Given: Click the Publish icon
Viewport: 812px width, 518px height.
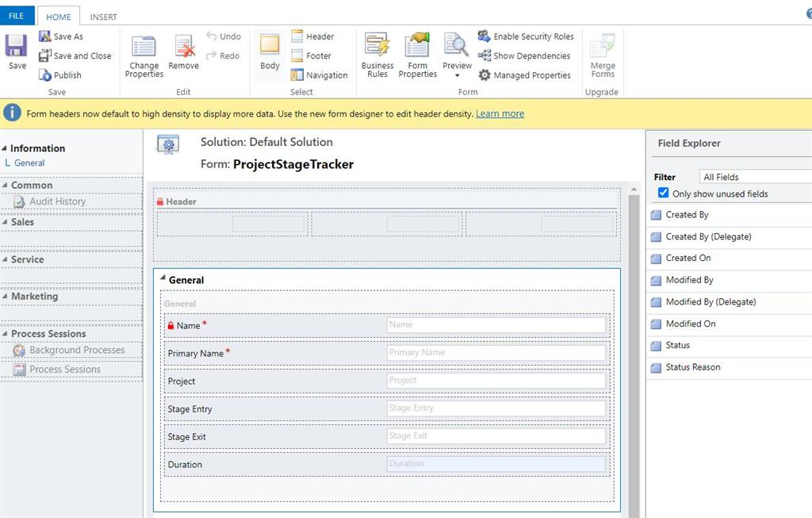Looking at the screenshot, I should (46, 75).
